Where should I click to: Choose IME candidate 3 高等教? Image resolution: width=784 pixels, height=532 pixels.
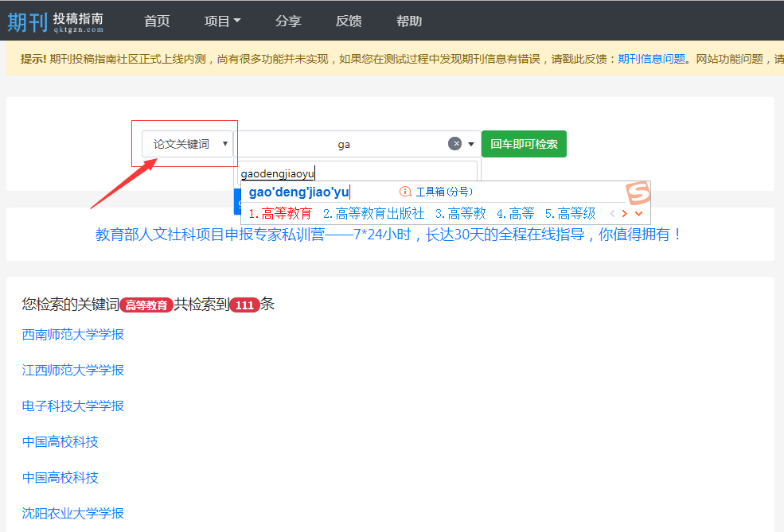click(461, 214)
